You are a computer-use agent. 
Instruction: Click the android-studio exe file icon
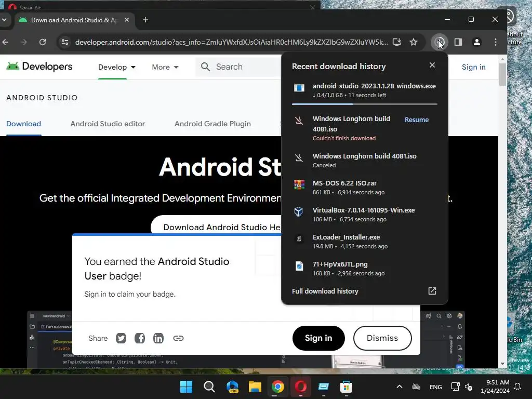pyautogui.click(x=299, y=88)
